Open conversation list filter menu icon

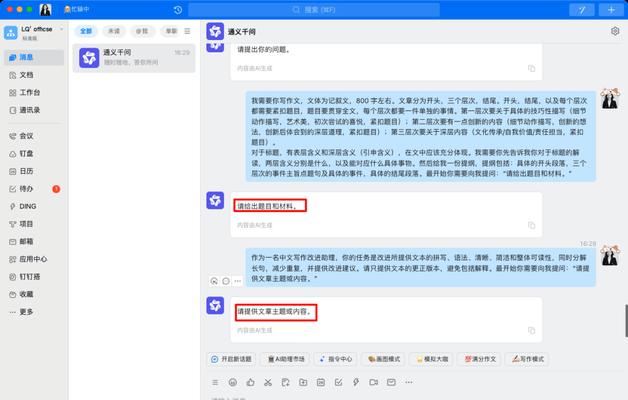187,31
